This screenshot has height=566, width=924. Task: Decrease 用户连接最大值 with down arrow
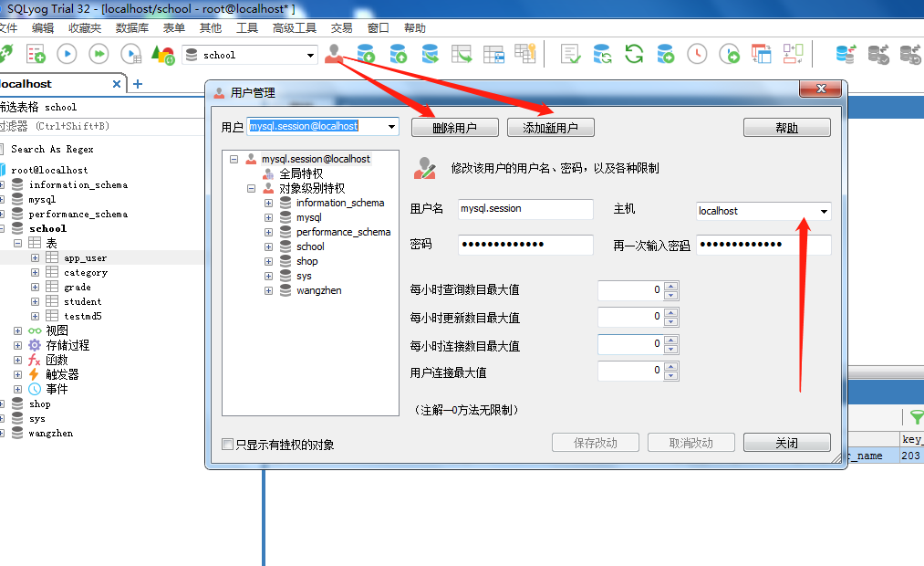click(670, 375)
